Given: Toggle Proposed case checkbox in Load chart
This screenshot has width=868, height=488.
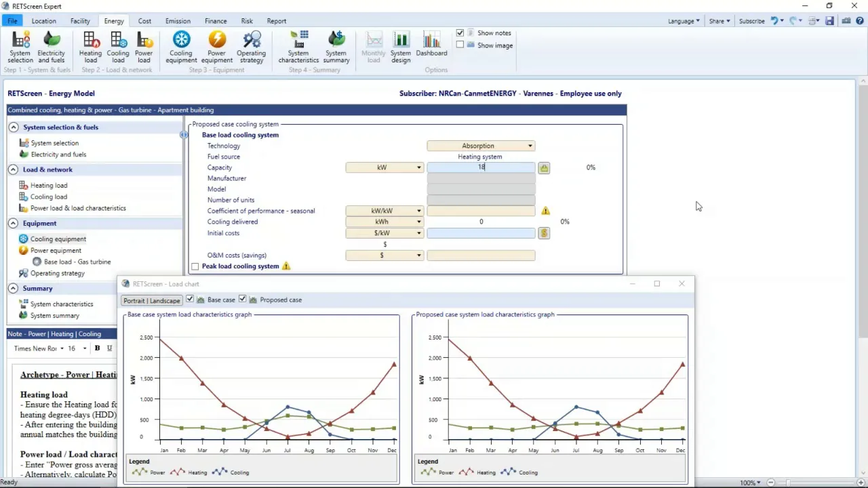Looking at the screenshot, I should (242, 300).
